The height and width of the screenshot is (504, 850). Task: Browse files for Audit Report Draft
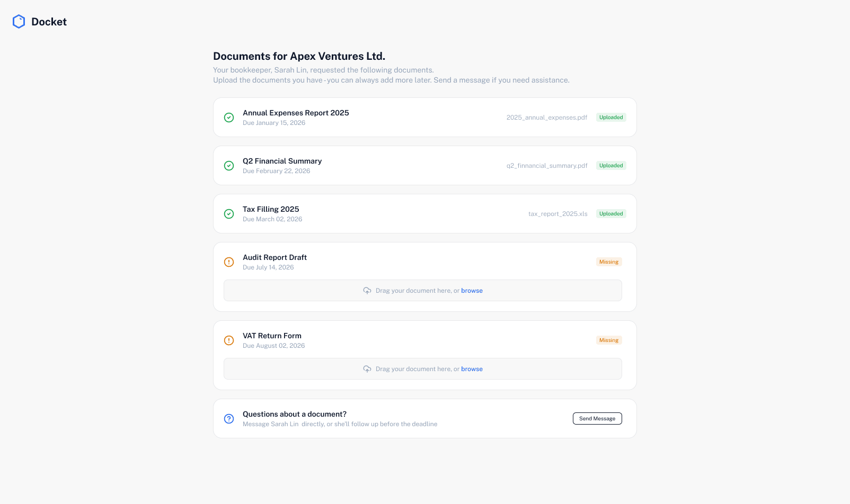pyautogui.click(x=472, y=291)
